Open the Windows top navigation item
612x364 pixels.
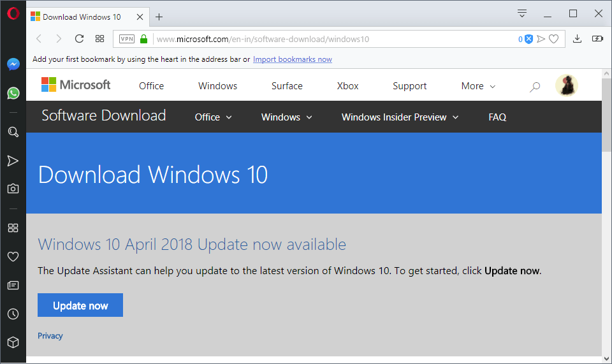(218, 86)
